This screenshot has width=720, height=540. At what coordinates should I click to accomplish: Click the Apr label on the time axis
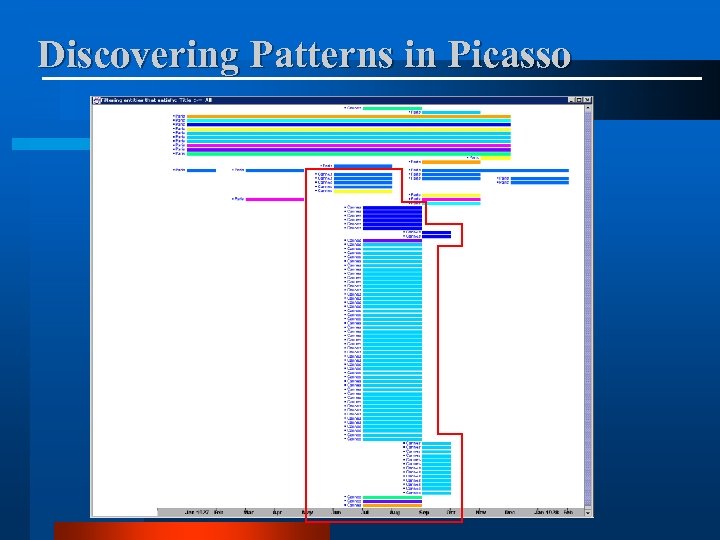[277, 512]
